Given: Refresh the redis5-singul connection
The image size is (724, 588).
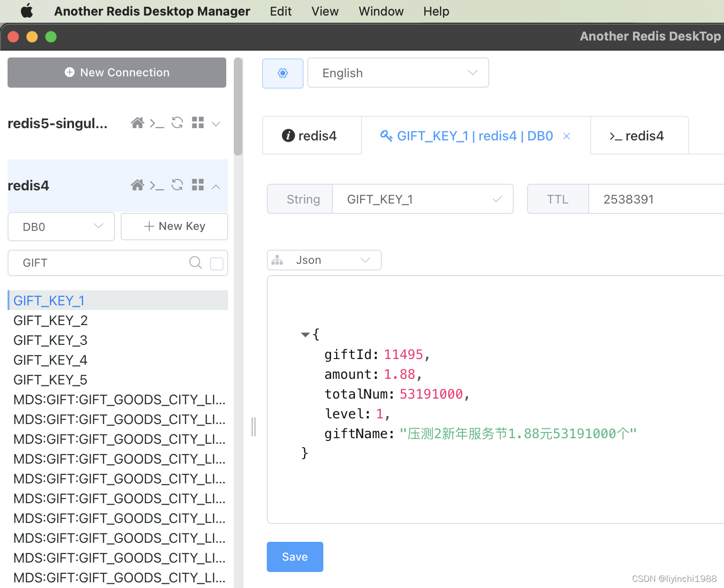Looking at the screenshot, I should pos(177,123).
